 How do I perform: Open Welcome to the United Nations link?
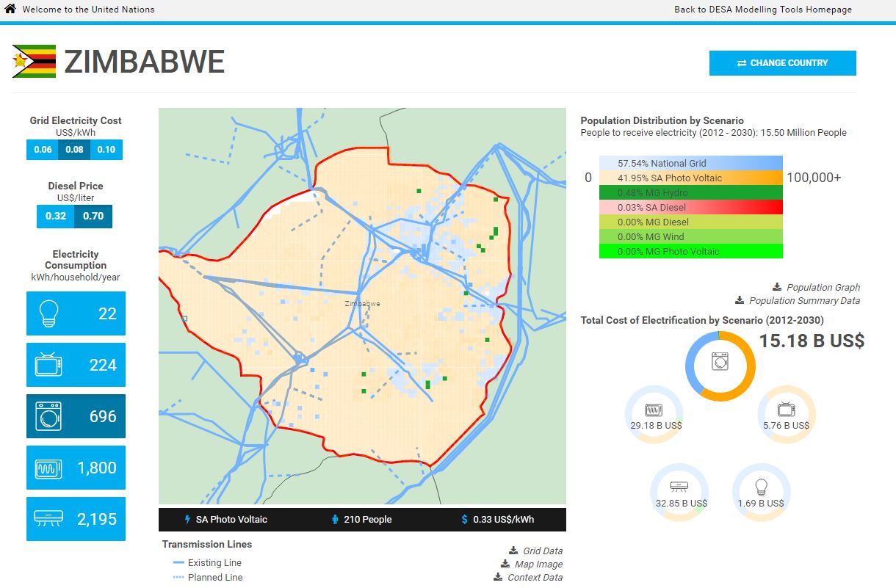tap(88, 10)
